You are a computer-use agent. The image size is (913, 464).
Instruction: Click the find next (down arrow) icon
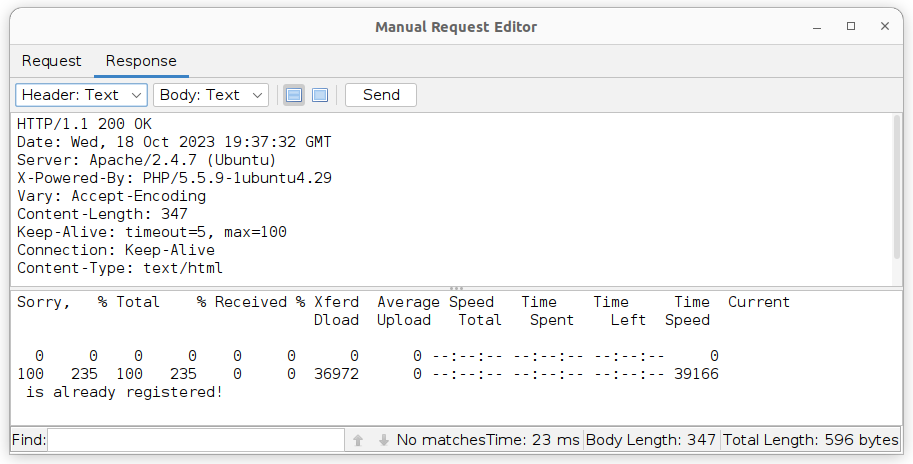[x=384, y=440]
